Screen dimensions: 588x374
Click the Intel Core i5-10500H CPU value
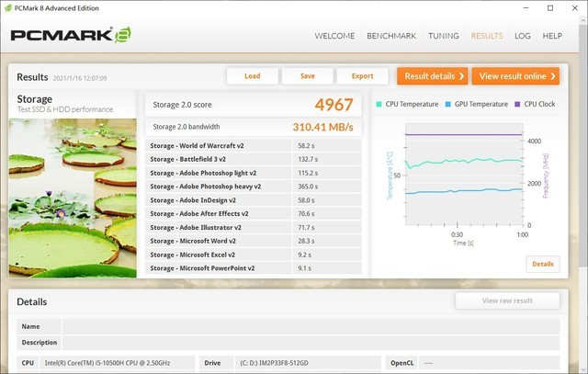pos(107,363)
